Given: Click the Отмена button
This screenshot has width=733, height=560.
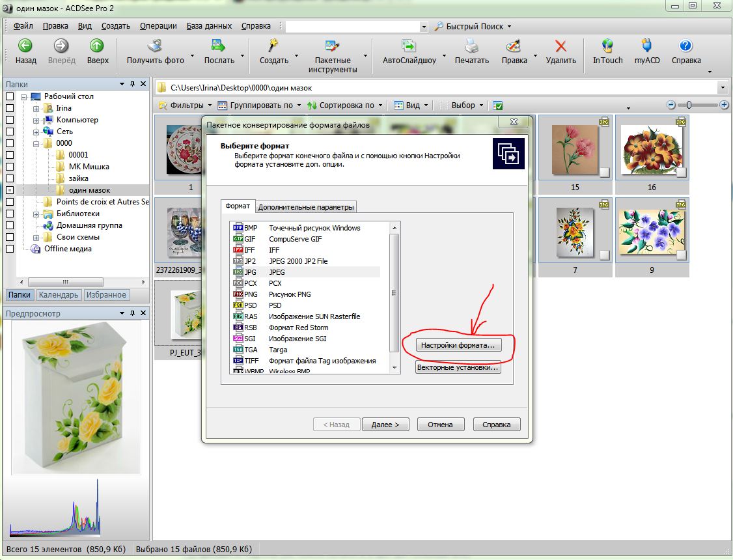Looking at the screenshot, I should click(440, 425).
